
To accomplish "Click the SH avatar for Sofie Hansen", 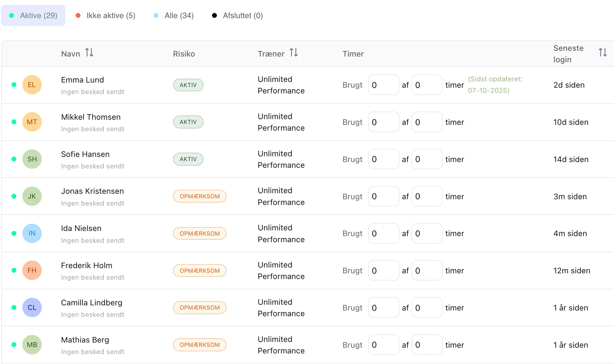I will tap(32, 159).
